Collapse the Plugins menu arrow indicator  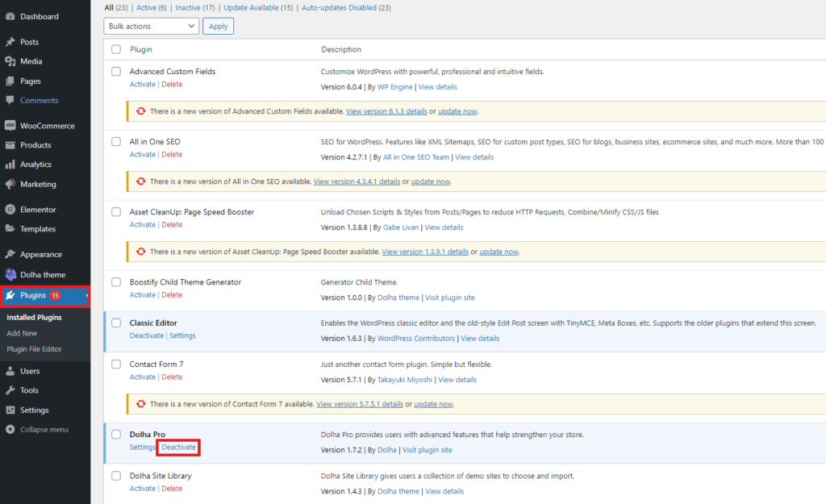coord(86,296)
